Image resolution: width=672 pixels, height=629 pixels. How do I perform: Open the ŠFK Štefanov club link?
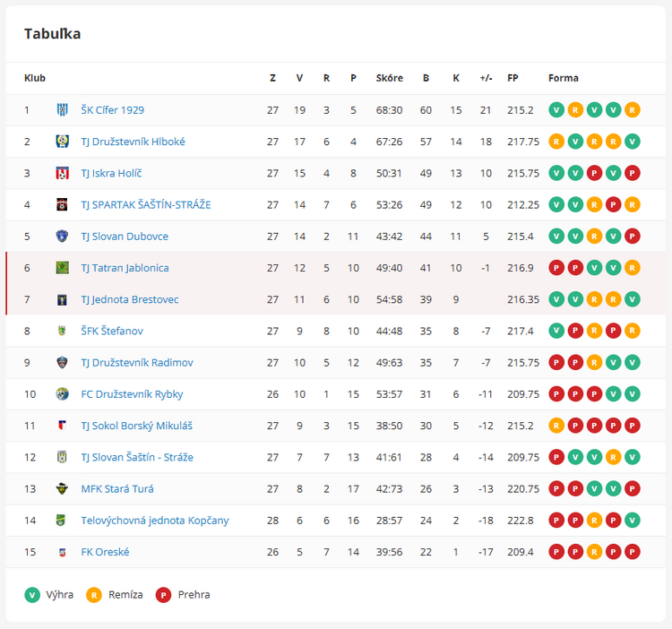pos(112,331)
